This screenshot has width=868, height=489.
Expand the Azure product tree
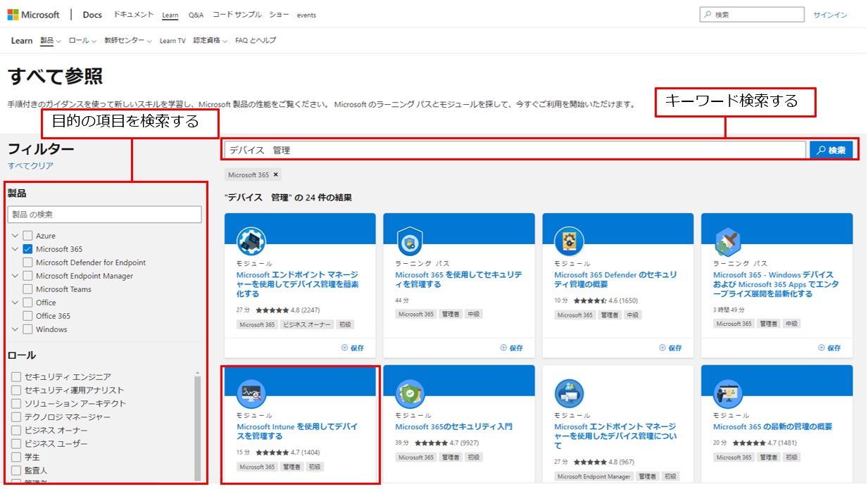(15, 236)
